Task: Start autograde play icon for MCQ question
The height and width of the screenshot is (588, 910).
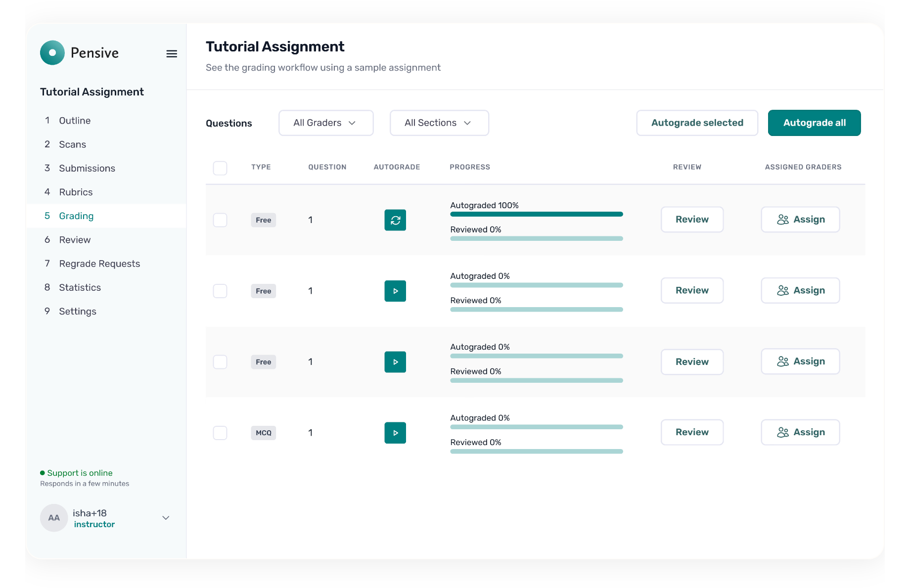Action: (x=395, y=433)
